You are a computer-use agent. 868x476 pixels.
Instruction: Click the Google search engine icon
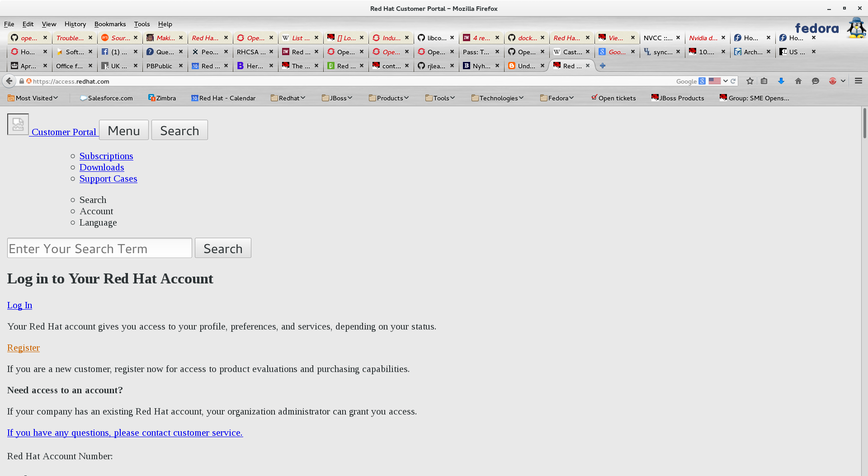pyautogui.click(x=702, y=81)
